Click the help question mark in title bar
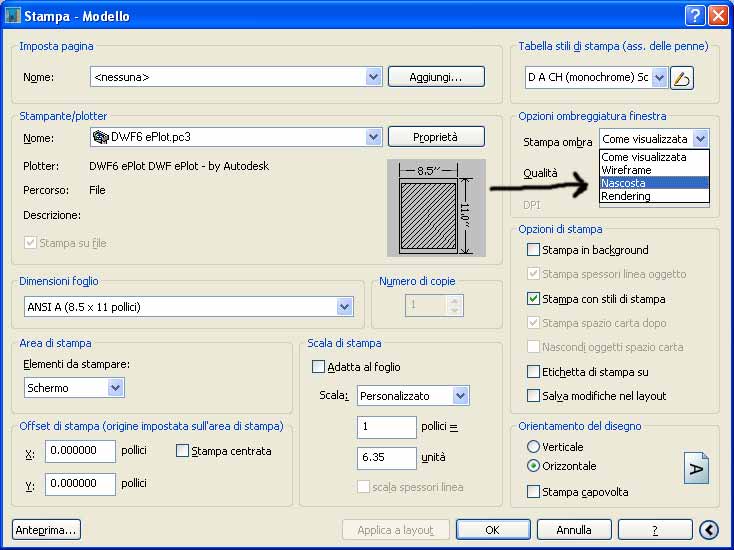The height and width of the screenshot is (550, 734). click(695, 16)
